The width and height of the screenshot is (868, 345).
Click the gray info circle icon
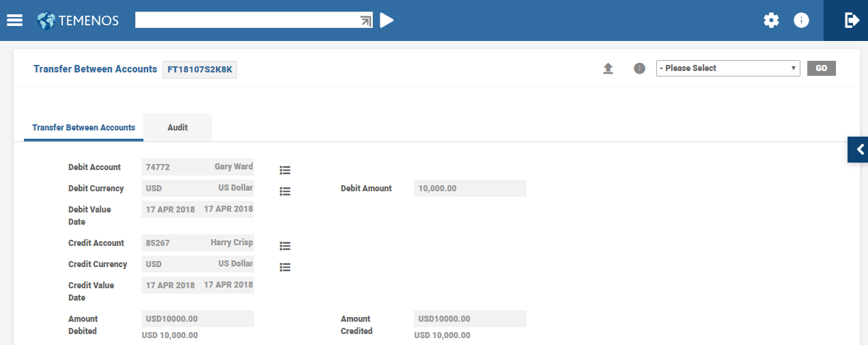pyautogui.click(x=639, y=68)
